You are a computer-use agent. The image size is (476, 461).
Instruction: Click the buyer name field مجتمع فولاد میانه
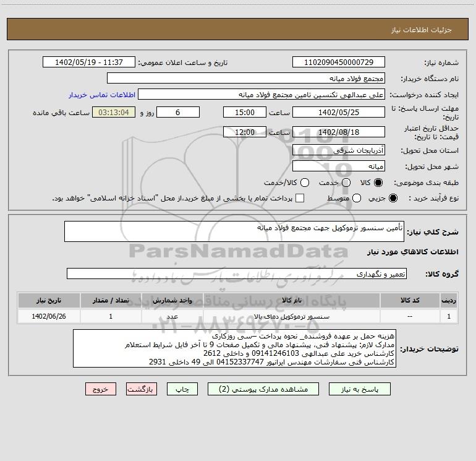coord(246,79)
